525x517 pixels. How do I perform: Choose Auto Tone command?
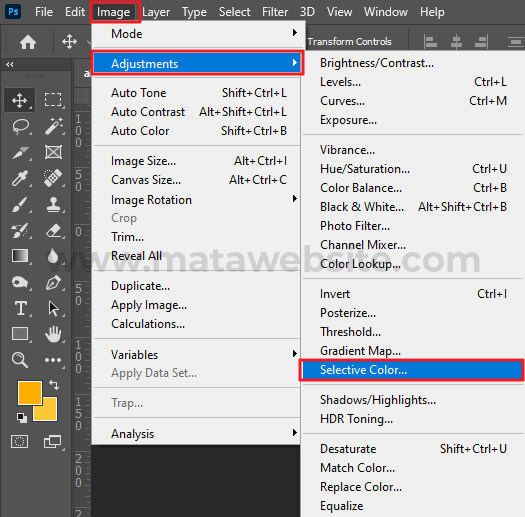point(197,93)
